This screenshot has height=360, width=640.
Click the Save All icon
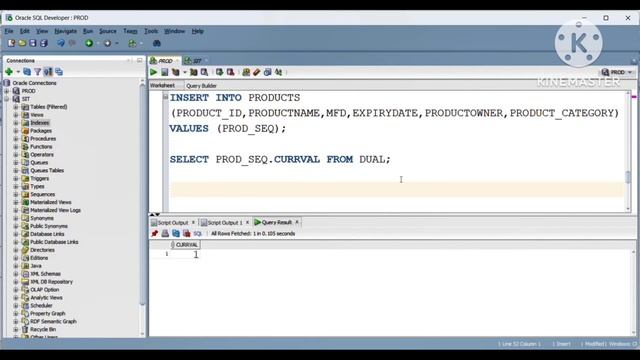44,43
